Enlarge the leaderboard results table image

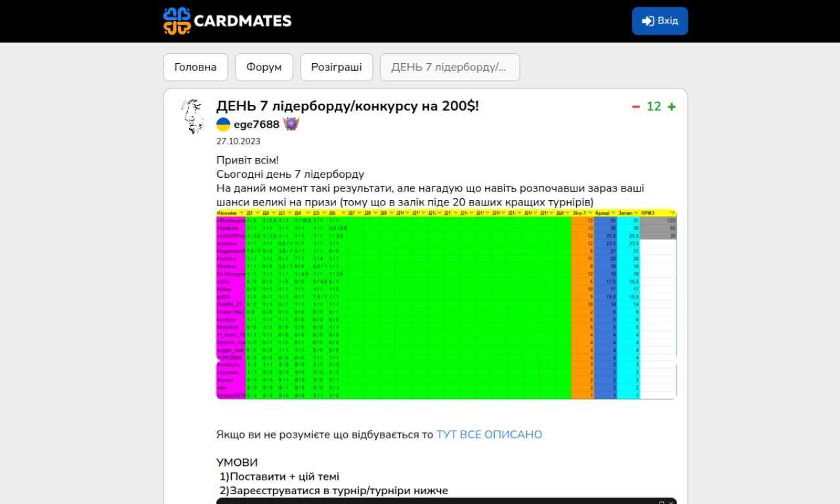pos(446,304)
